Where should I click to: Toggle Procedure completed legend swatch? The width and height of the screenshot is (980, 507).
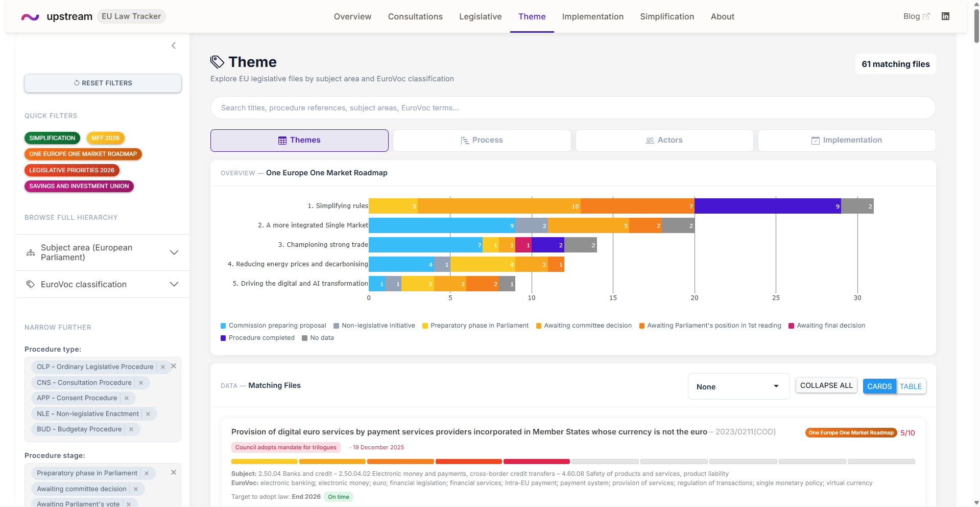coord(223,338)
